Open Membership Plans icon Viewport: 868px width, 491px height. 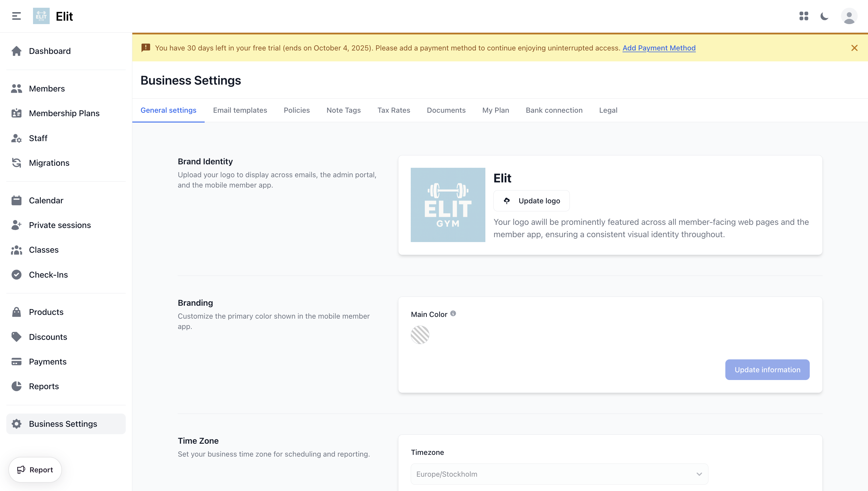pyautogui.click(x=16, y=113)
